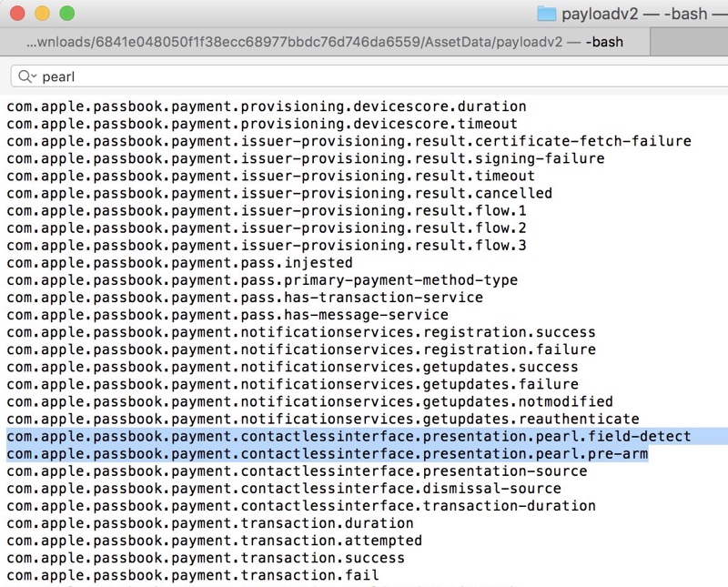Click line ending transaction.attempted
Viewport: 728px width, 587px height.
[x=215, y=541]
